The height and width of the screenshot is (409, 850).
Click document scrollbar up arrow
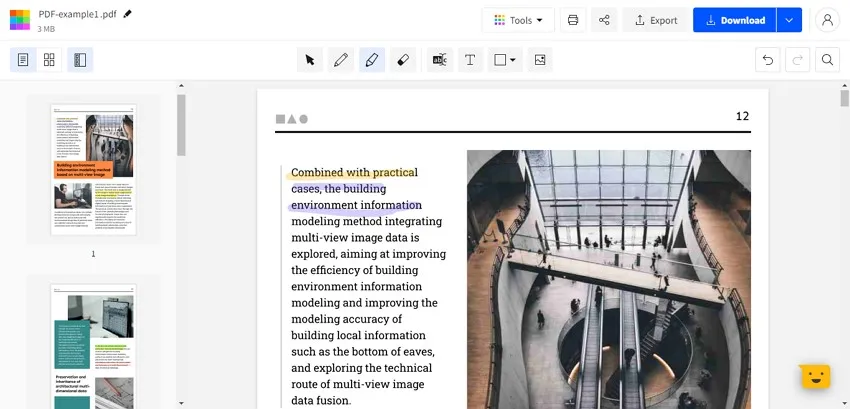[845, 86]
